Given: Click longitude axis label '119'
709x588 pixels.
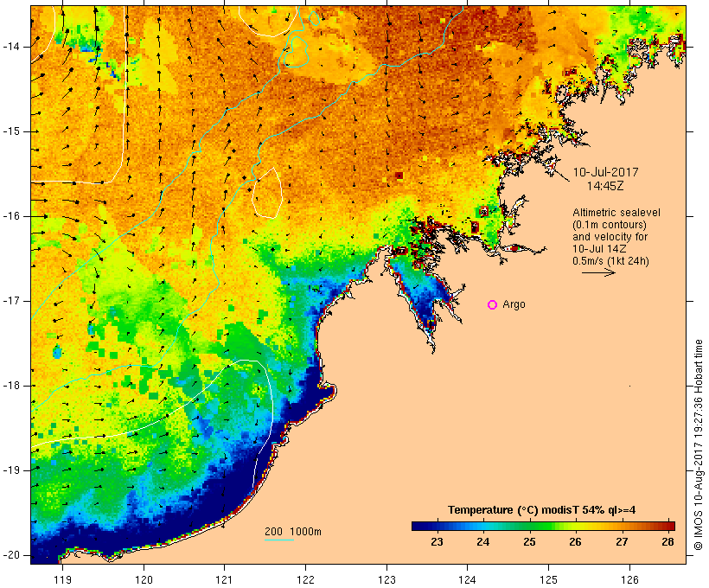Looking at the screenshot, I should click(x=62, y=579).
